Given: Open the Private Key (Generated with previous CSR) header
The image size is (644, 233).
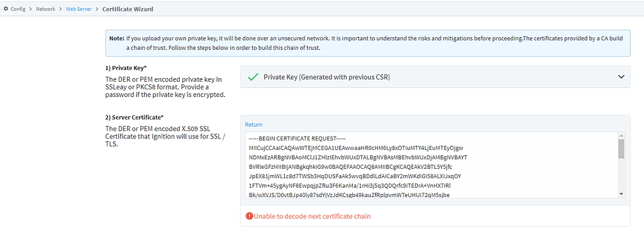Looking at the screenshot, I should tap(435, 77).
